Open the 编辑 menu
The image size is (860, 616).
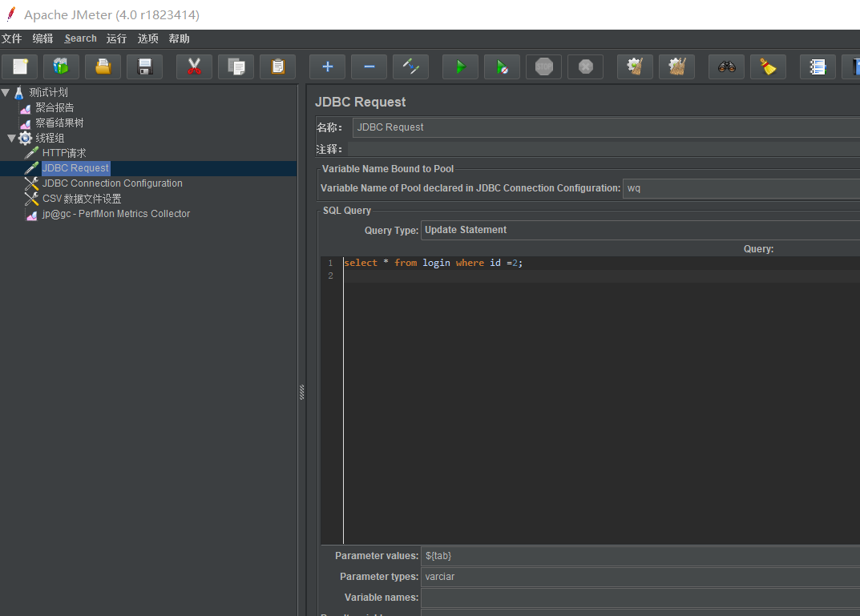[x=42, y=38]
